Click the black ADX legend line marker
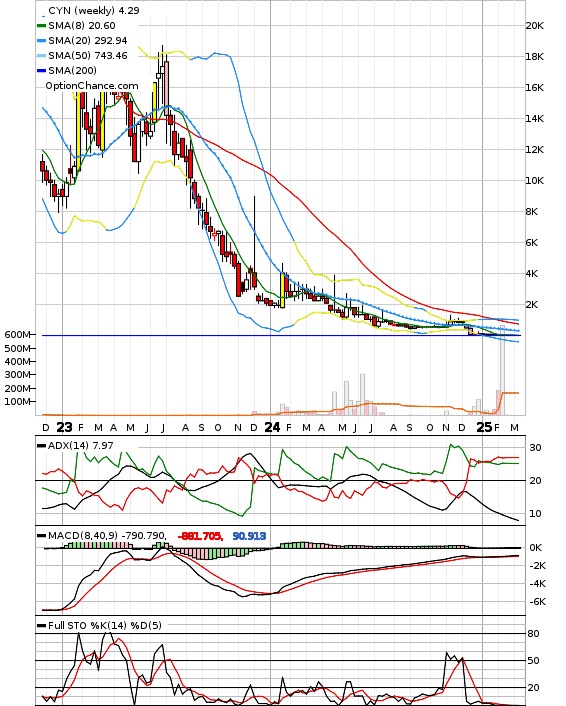This screenshot has width=566, height=706. pos(41,445)
